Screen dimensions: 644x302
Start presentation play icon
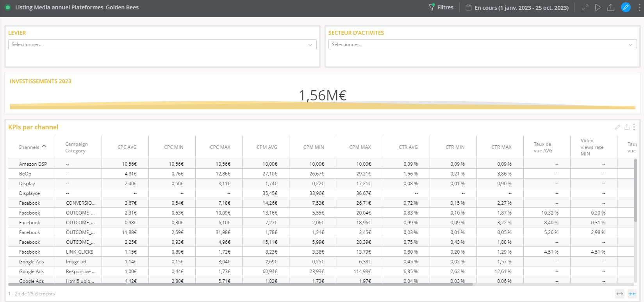coord(598,7)
